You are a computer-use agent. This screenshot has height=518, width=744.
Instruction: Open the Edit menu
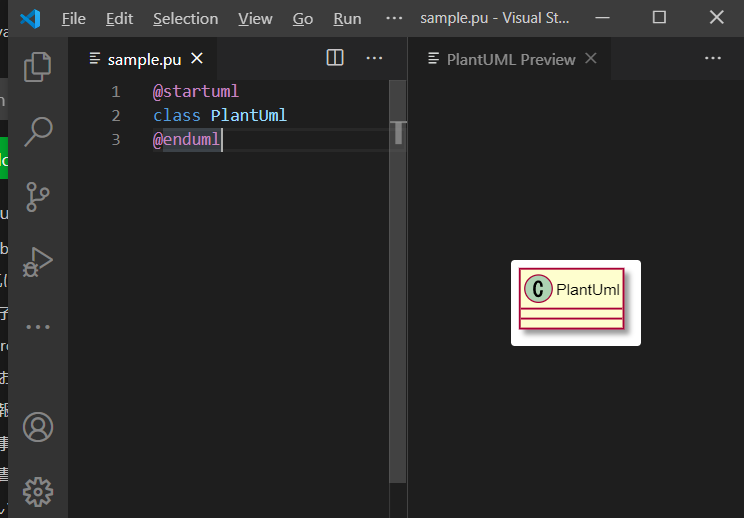pos(119,18)
